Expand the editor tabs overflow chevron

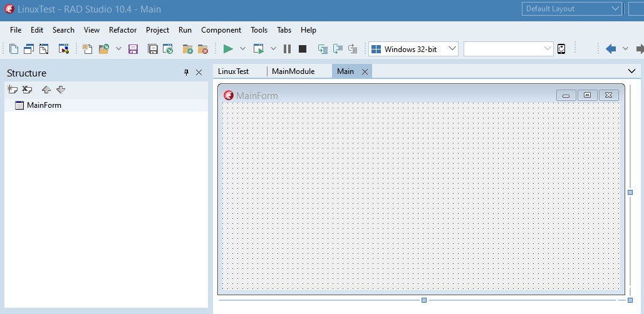[631, 71]
